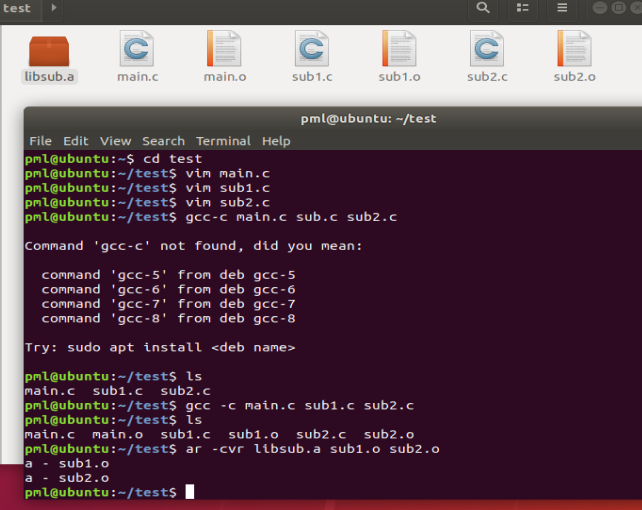Click the path bar forward arrow
Screen dimensions: 642x510
53,7
